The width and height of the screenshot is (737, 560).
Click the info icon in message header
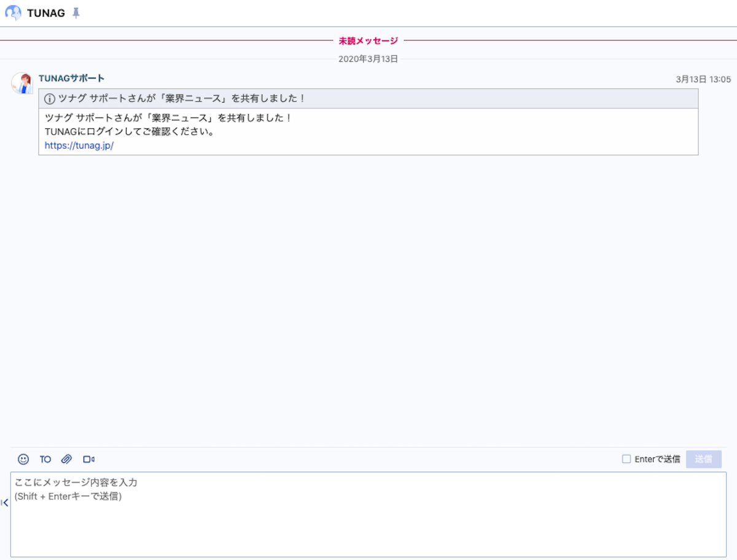pos(50,99)
